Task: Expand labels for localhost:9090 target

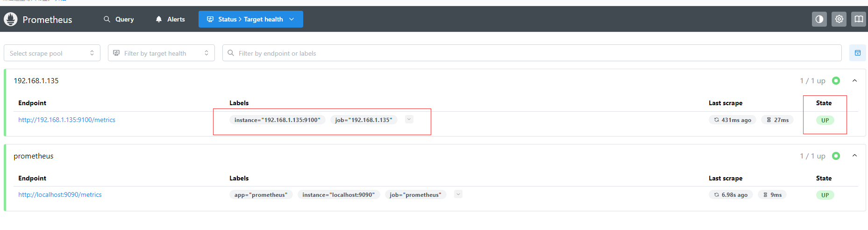Action: tap(458, 194)
